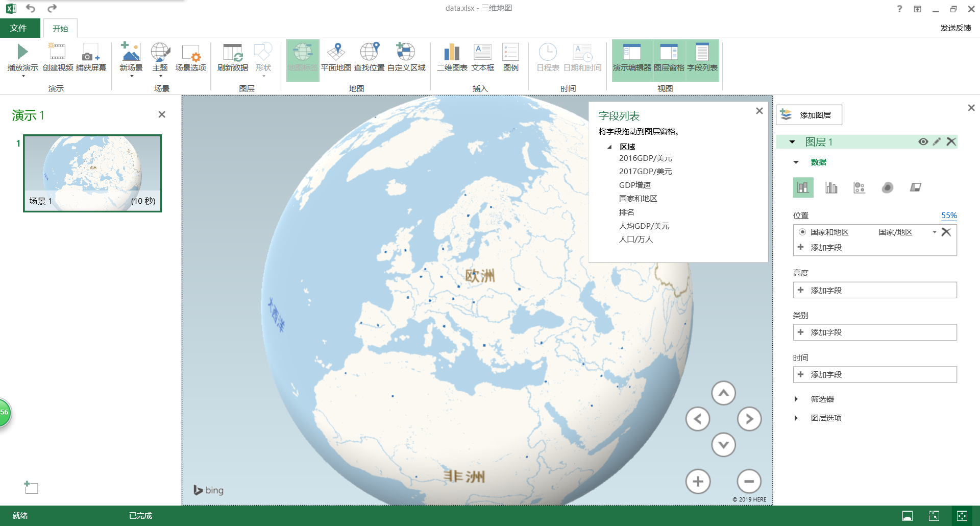Select the 开始 home tab

click(x=60, y=29)
